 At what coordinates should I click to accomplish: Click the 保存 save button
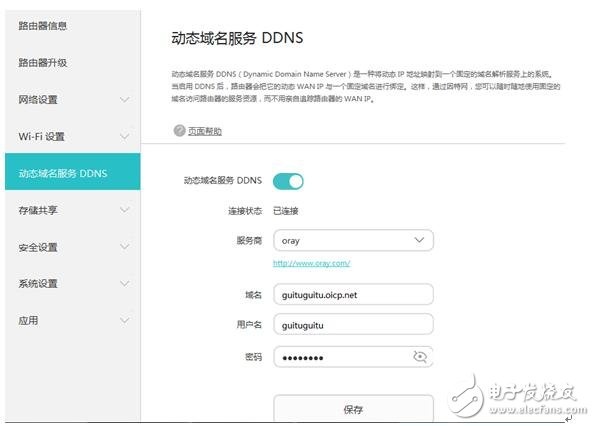coord(353,408)
